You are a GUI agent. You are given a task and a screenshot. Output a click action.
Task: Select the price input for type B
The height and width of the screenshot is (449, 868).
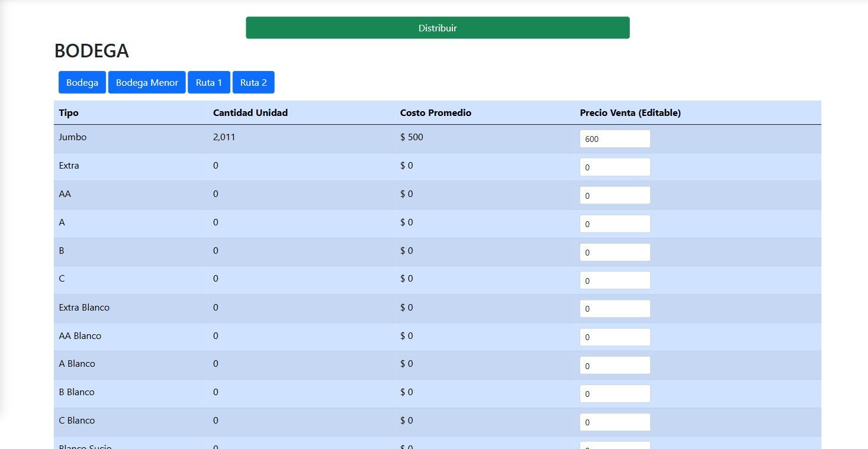pos(615,252)
